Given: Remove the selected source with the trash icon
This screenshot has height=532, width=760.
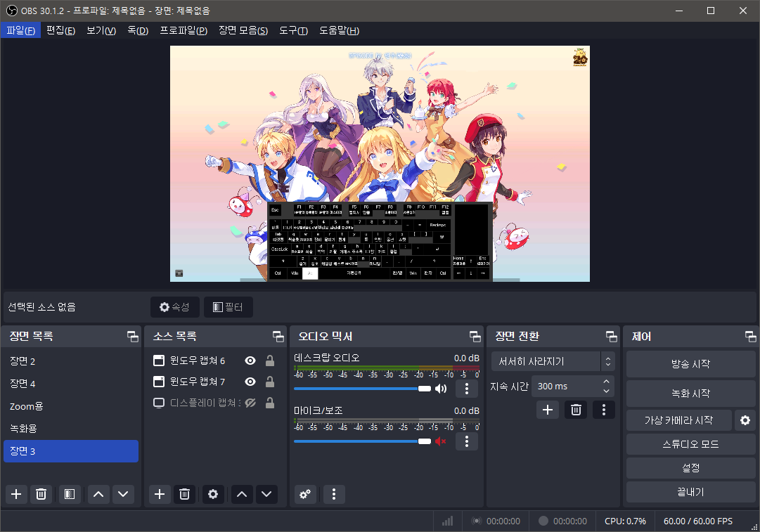Looking at the screenshot, I should (184, 494).
